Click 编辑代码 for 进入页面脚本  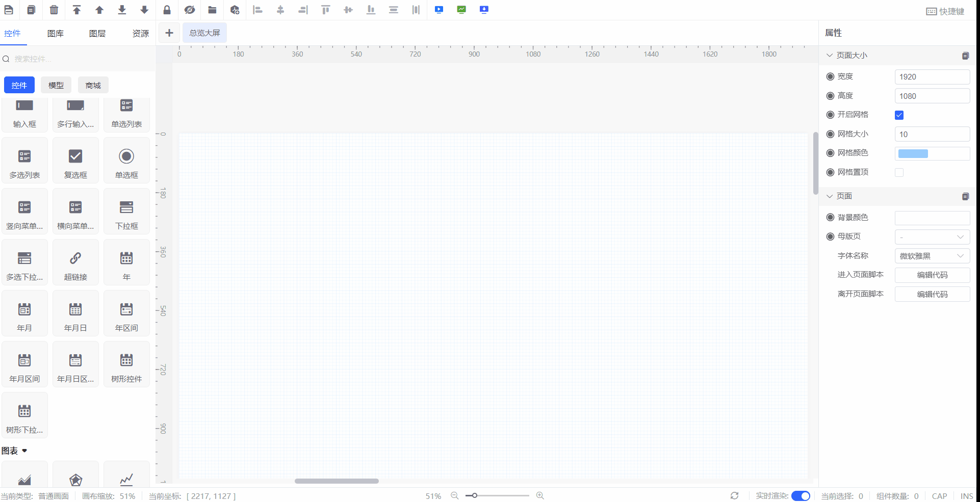(x=932, y=275)
